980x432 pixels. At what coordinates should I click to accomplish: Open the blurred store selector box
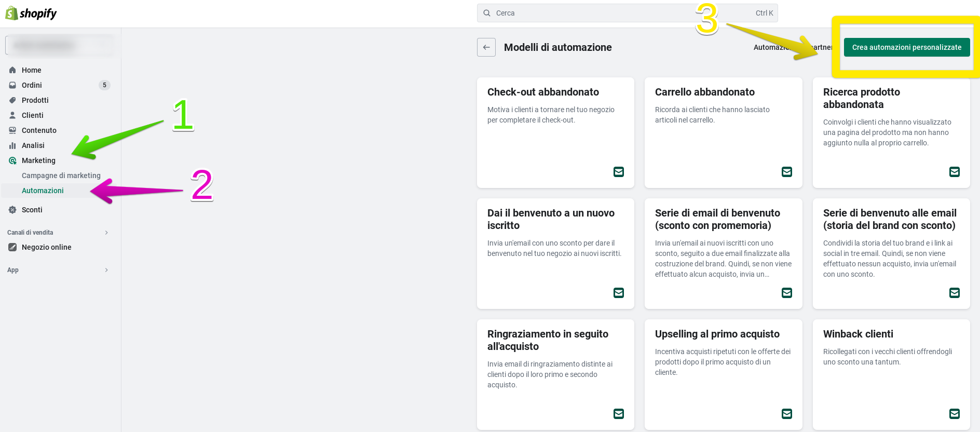60,45
